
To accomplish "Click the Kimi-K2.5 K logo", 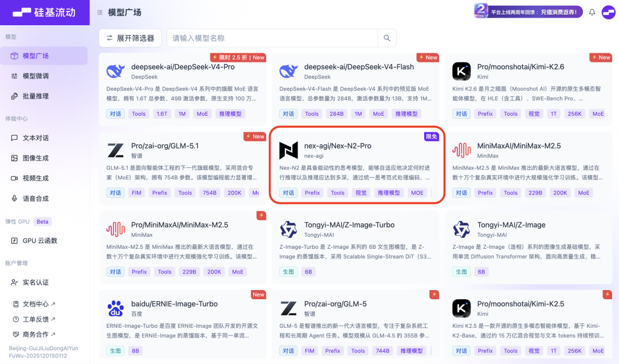I will click(x=461, y=308).
